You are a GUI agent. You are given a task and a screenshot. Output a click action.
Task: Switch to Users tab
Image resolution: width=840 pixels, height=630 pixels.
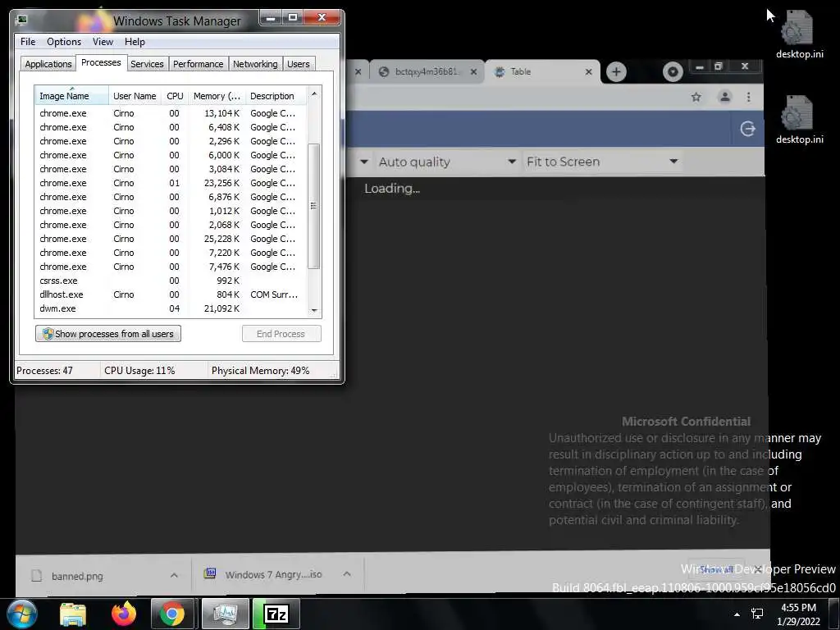coord(299,64)
